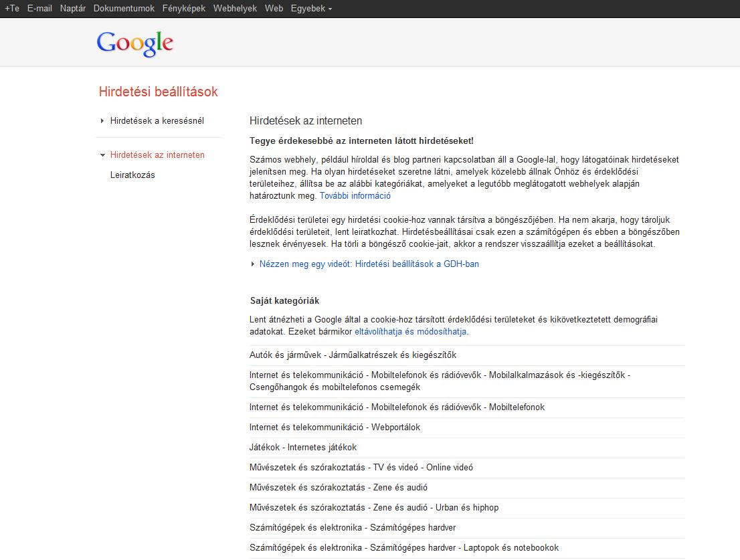The image size is (740, 560).
Task: Go to Naptár in the top bar
Action: pos(73,9)
